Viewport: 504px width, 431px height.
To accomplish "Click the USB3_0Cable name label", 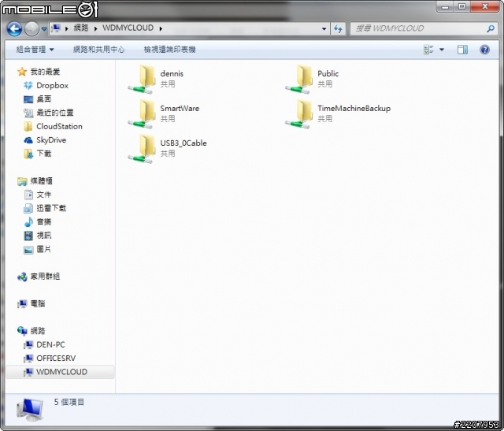I will tap(183, 143).
